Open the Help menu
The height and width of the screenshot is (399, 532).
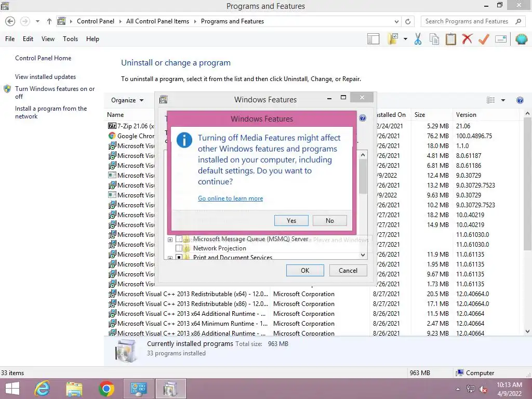[92, 39]
